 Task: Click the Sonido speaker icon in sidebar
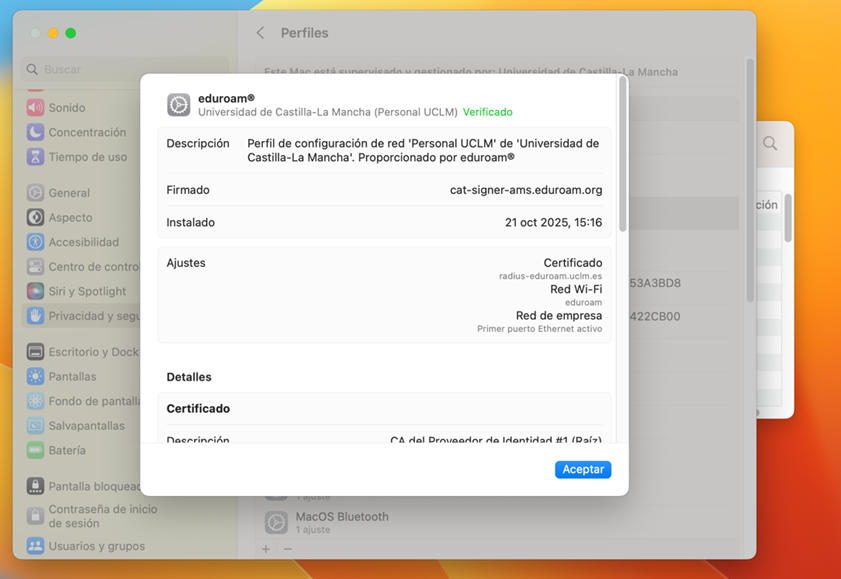pyautogui.click(x=35, y=107)
